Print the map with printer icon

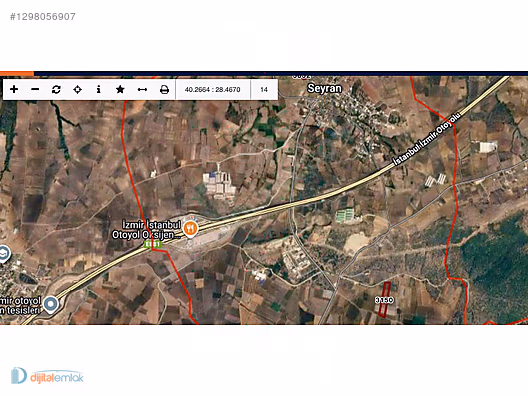tap(164, 89)
